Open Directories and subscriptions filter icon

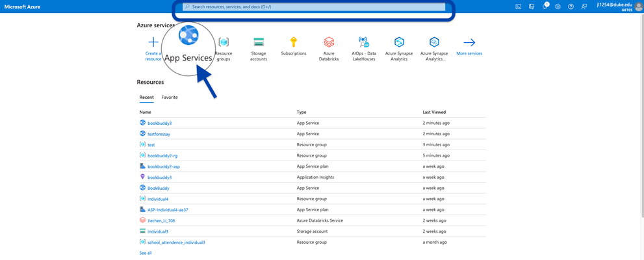[532, 6]
